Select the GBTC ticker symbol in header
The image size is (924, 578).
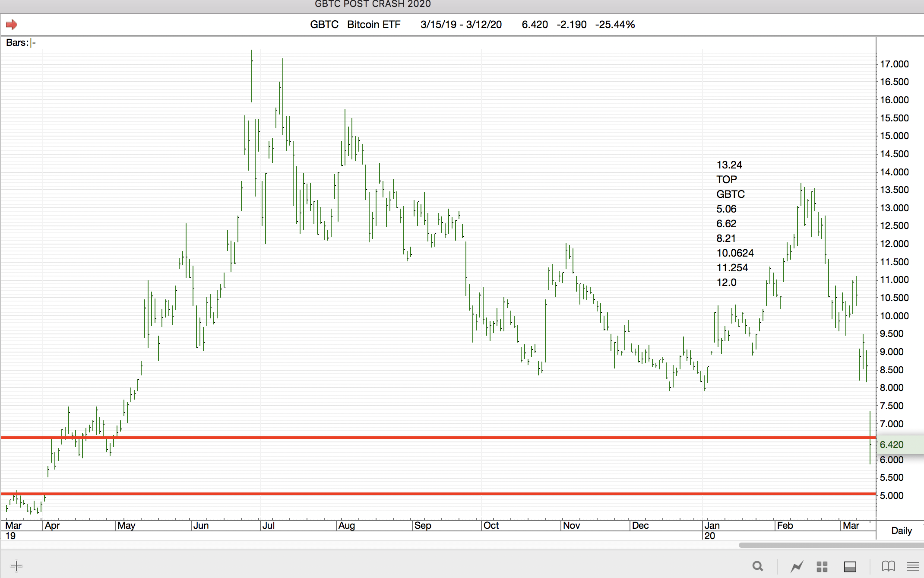324,25
